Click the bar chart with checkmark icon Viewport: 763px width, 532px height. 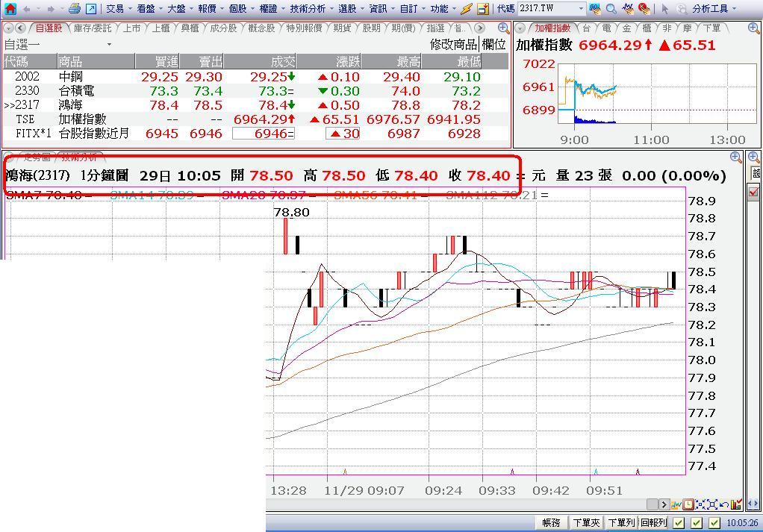pyautogui.click(x=736, y=504)
